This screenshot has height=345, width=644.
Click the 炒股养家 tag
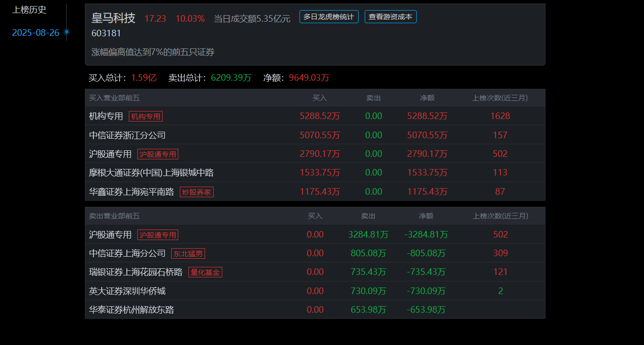196,192
